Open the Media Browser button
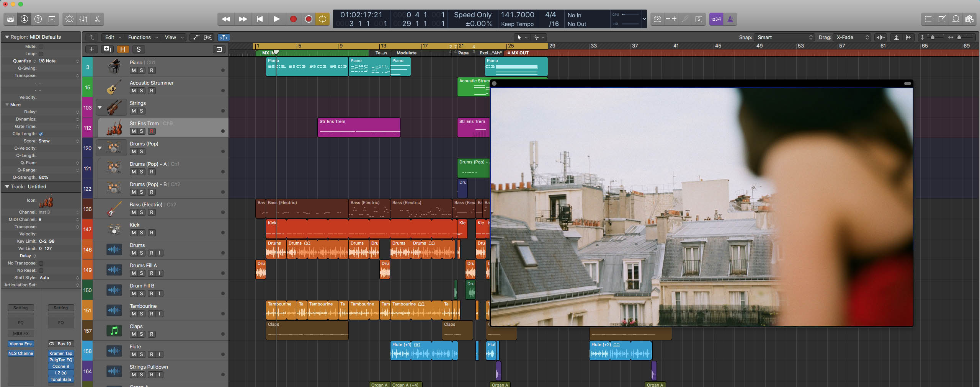This screenshot has width=980, height=387. (x=969, y=19)
